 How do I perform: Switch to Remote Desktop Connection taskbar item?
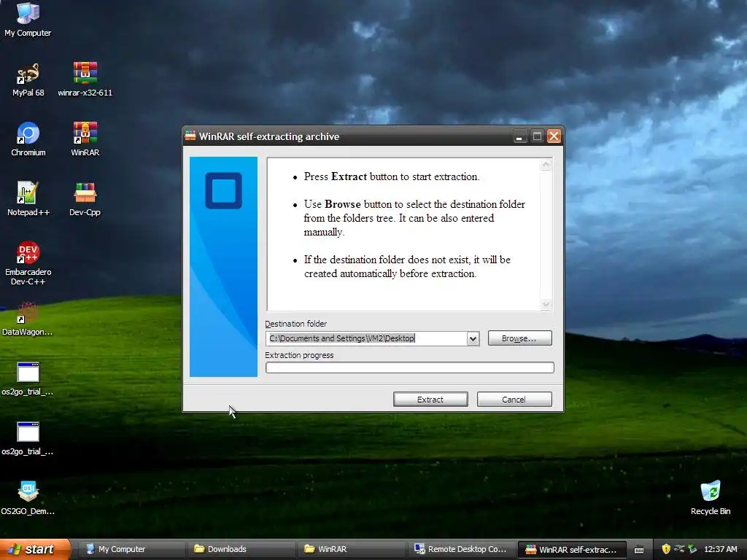point(461,549)
